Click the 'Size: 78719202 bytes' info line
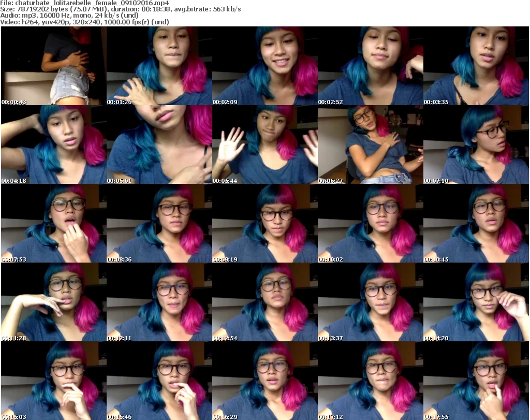 (x=120, y=9)
